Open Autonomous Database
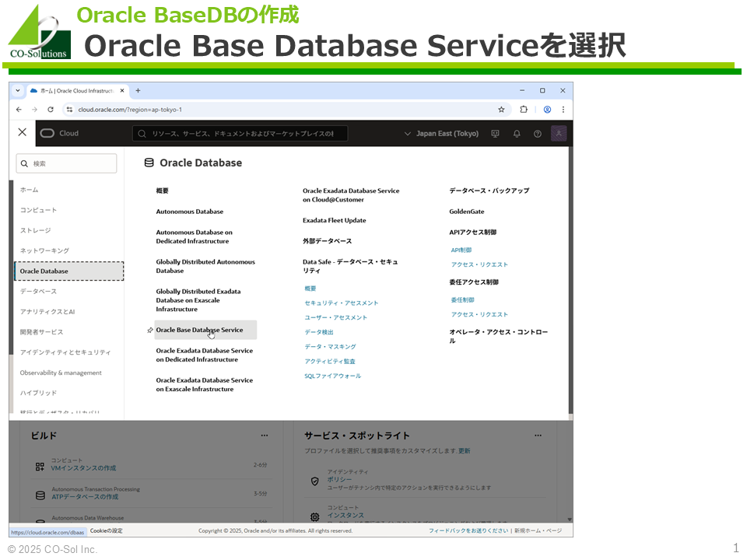Image resolution: width=747 pixels, height=560 pixels. (x=190, y=212)
